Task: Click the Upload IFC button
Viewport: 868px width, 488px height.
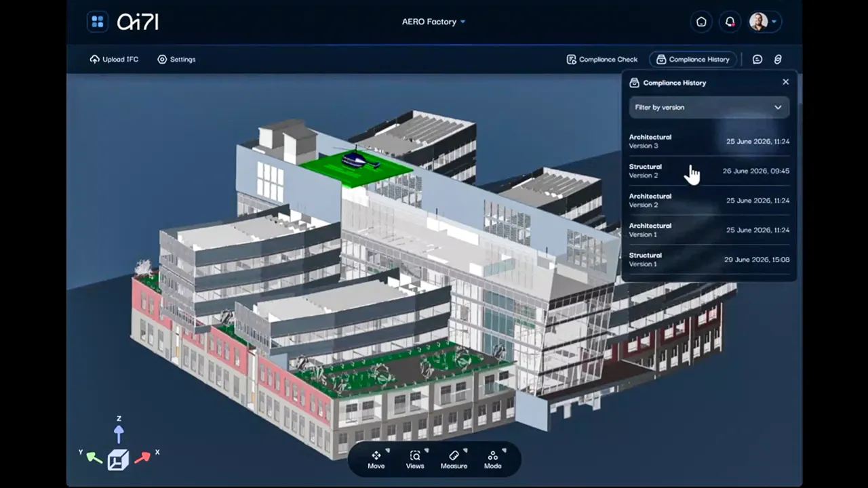Action: (x=114, y=59)
